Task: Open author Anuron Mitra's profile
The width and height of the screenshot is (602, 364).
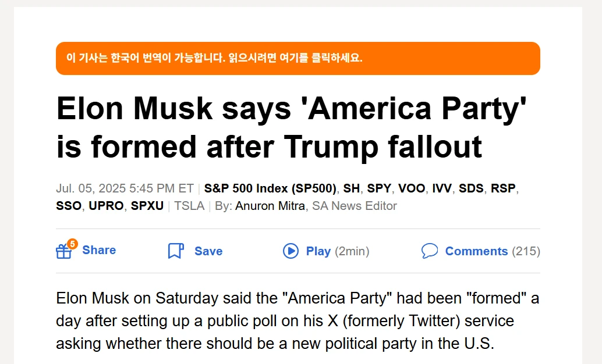Action: coord(270,206)
